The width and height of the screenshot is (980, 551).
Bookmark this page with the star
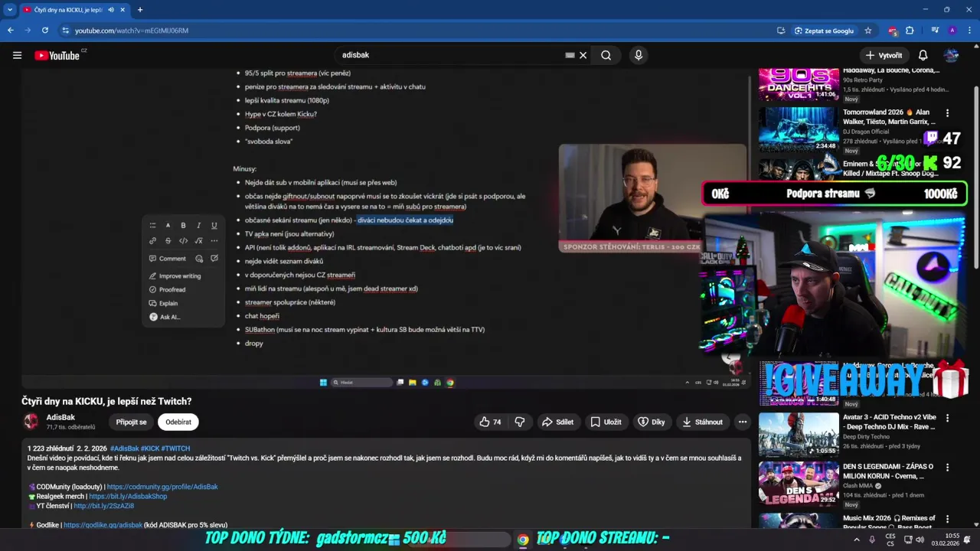point(868,31)
